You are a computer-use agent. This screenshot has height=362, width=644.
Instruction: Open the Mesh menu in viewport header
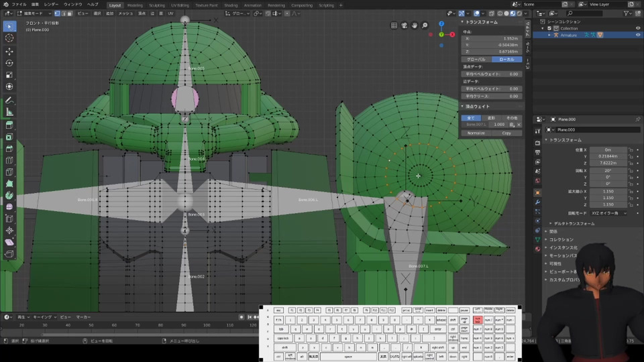pyautogui.click(x=125, y=13)
